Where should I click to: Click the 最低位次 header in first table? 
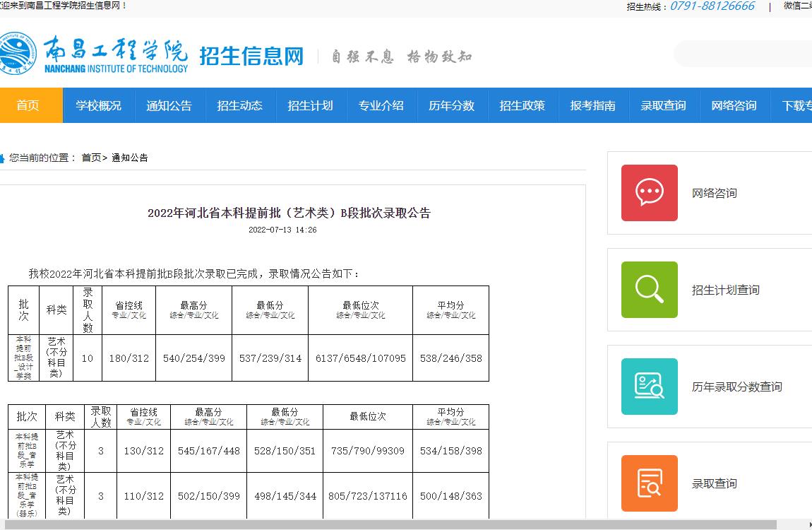tap(360, 310)
